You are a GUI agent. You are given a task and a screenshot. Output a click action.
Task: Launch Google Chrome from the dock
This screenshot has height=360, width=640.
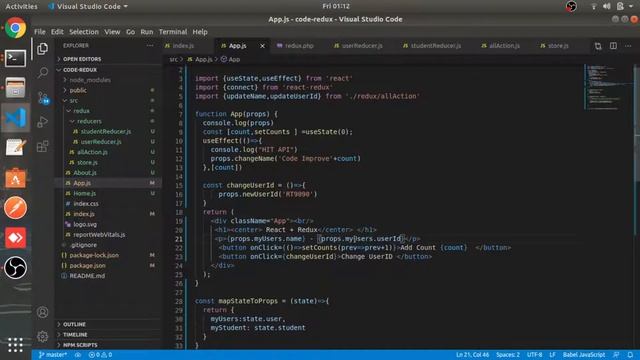(x=16, y=28)
